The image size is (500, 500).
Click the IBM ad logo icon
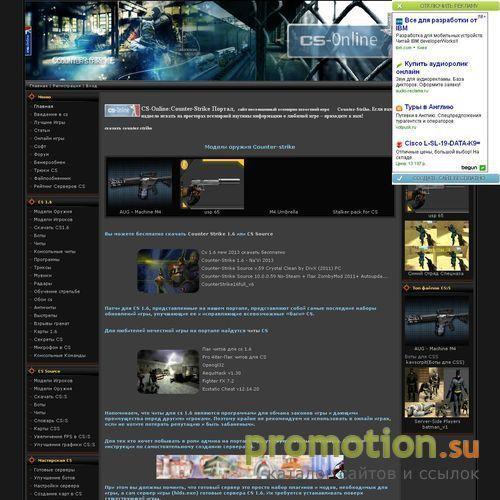pos(399,22)
